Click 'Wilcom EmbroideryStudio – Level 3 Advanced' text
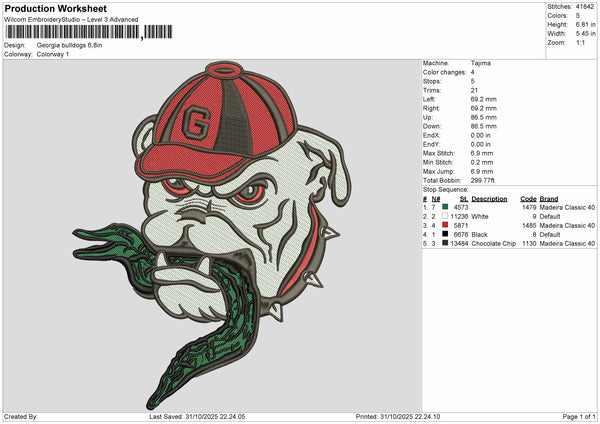Screen dimensions: 600x424 [71, 20]
